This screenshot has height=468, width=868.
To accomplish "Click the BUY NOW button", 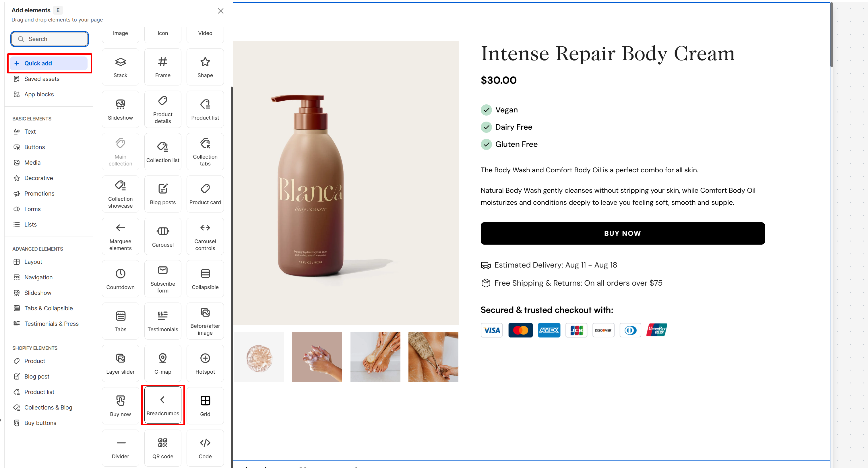I will click(622, 233).
